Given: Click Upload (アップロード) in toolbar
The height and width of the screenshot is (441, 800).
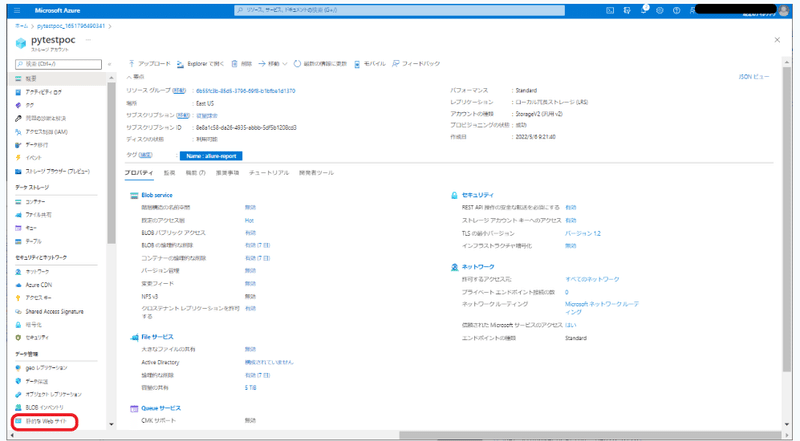Looking at the screenshot, I should point(149,64).
